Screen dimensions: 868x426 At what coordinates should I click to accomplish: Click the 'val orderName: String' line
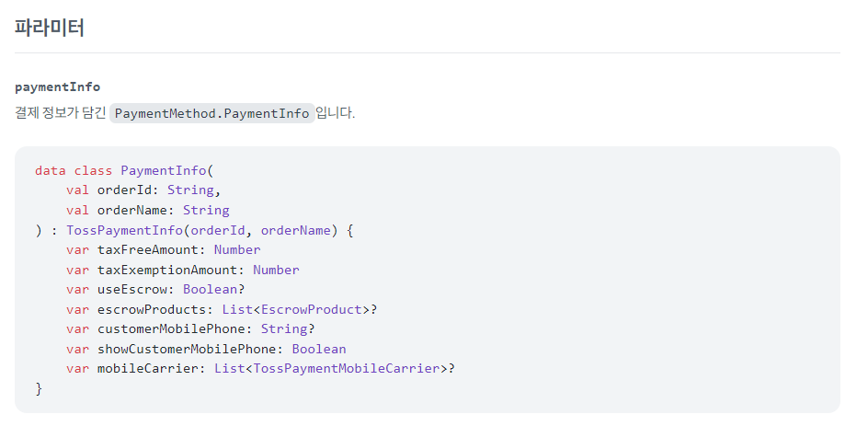click(147, 210)
